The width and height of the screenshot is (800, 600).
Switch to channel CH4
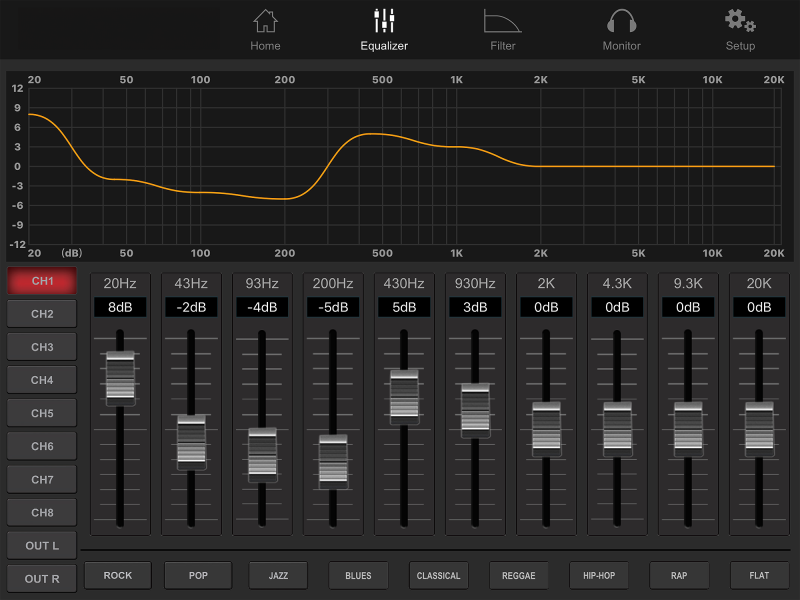pos(42,380)
